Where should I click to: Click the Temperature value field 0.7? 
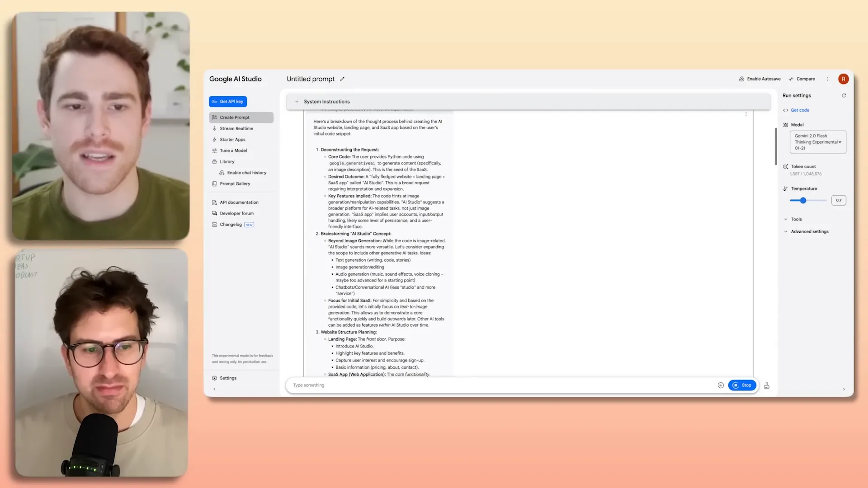tap(839, 201)
